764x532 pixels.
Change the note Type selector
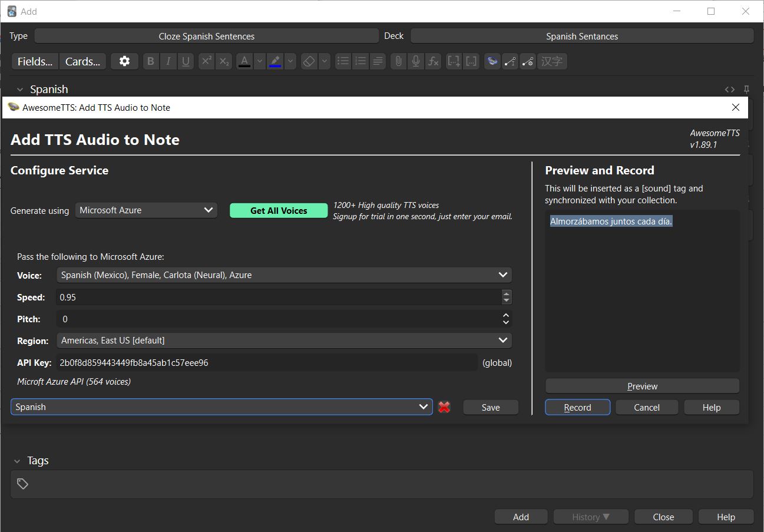click(207, 36)
